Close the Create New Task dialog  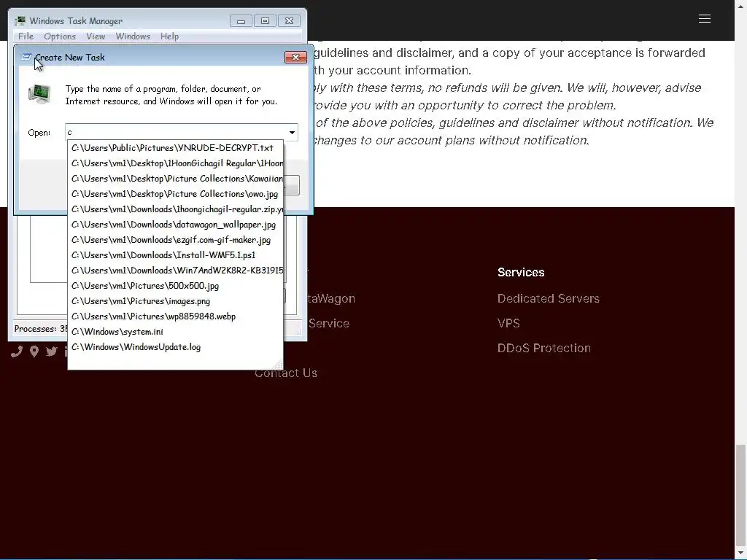coord(295,57)
